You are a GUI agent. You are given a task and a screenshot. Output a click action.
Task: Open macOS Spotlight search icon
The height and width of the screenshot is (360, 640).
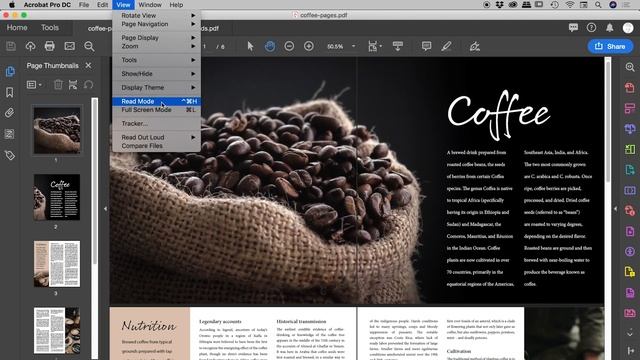pos(598,5)
